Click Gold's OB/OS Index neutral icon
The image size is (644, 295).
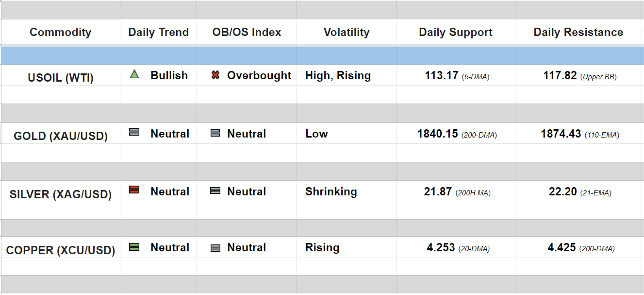215,133
